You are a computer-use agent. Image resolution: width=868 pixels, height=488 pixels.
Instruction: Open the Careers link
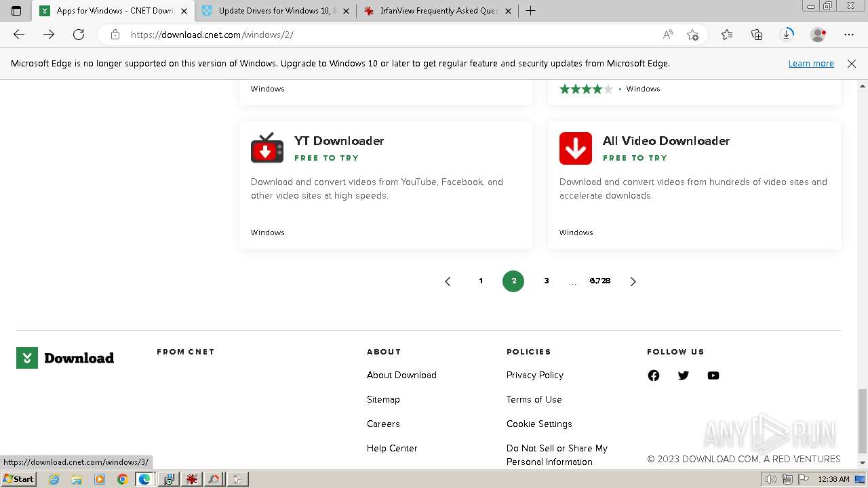tap(383, 424)
